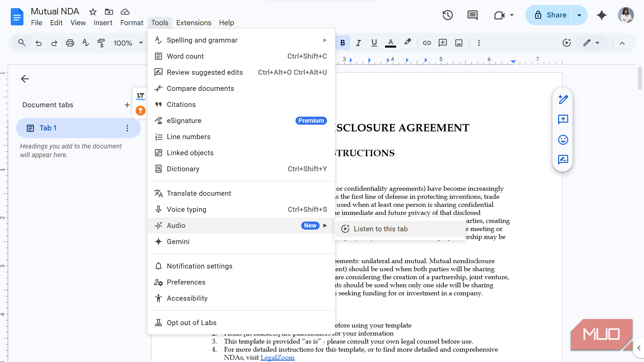Select the paint format roller icon
The image size is (644, 362).
tap(101, 43)
